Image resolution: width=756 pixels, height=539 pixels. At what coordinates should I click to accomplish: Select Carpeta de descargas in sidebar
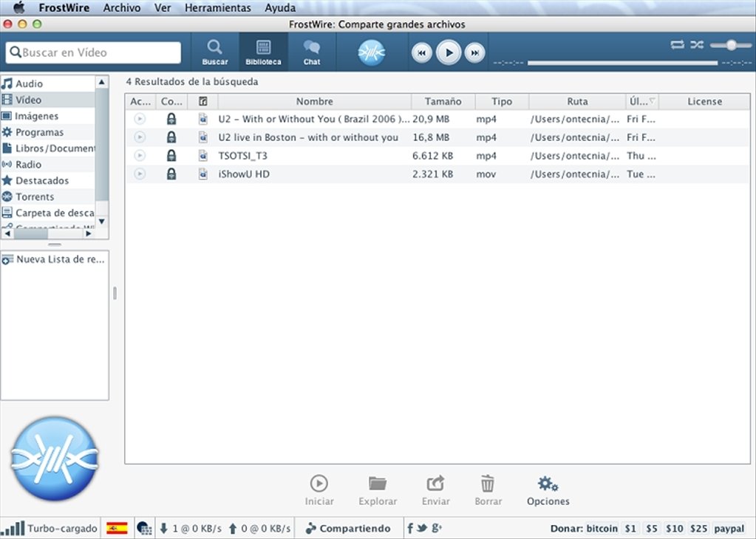click(48, 213)
